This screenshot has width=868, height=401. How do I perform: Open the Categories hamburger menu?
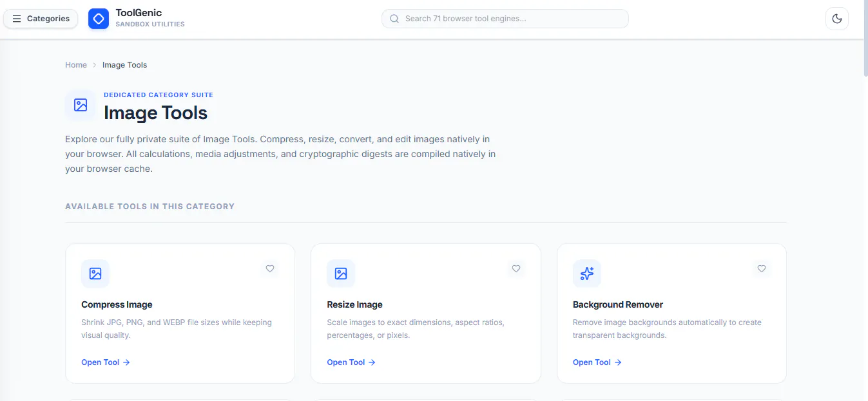coord(41,19)
